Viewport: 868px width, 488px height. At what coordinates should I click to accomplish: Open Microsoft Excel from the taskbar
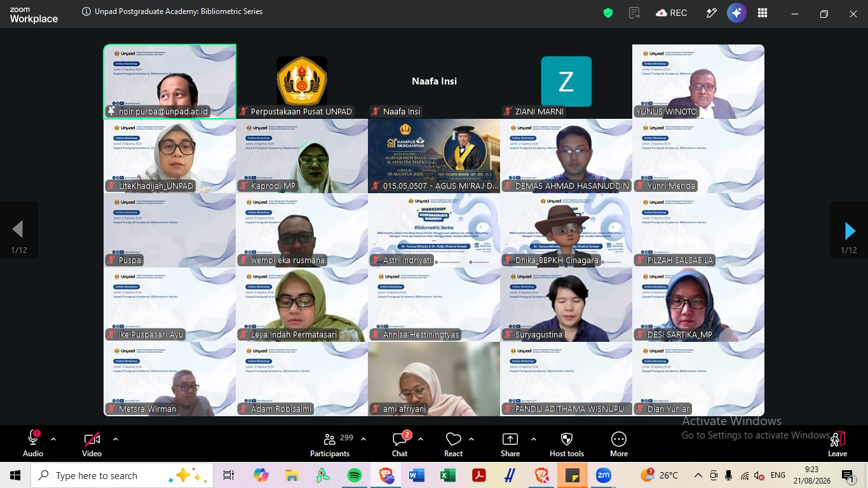[448, 475]
